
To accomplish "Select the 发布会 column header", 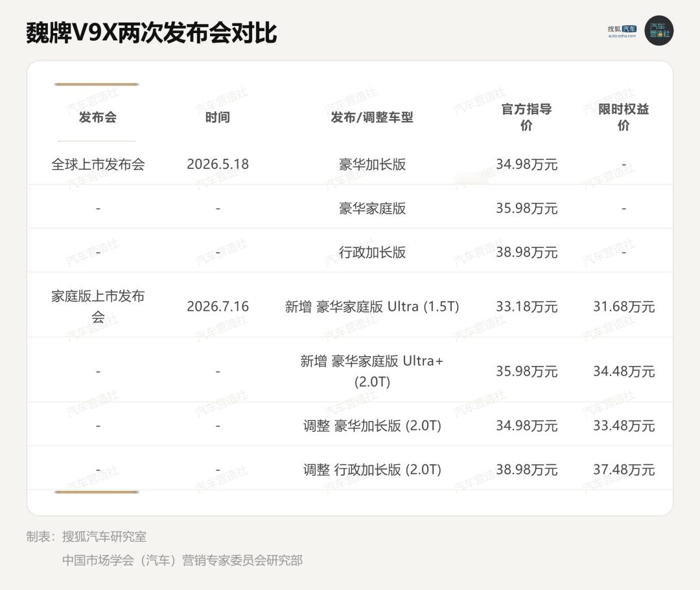I will point(98,117).
